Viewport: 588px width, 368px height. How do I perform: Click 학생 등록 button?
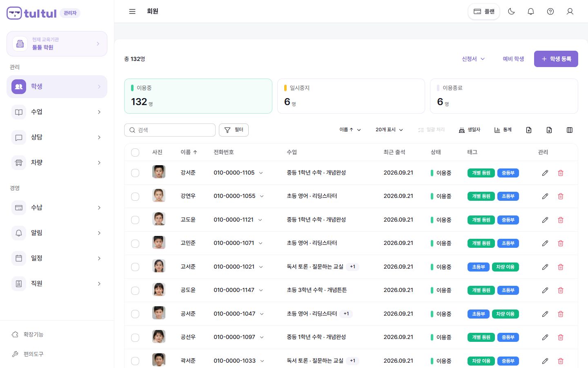click(x=556, y=59)
